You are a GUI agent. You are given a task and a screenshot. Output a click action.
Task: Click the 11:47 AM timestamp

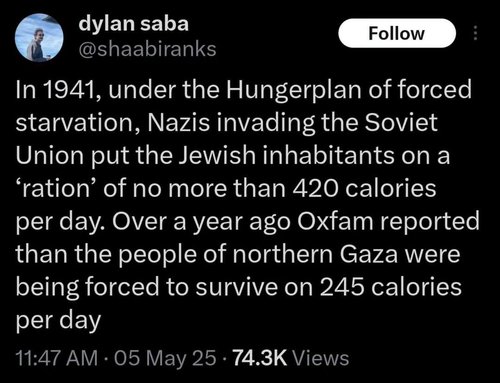(x=57, y=358)
